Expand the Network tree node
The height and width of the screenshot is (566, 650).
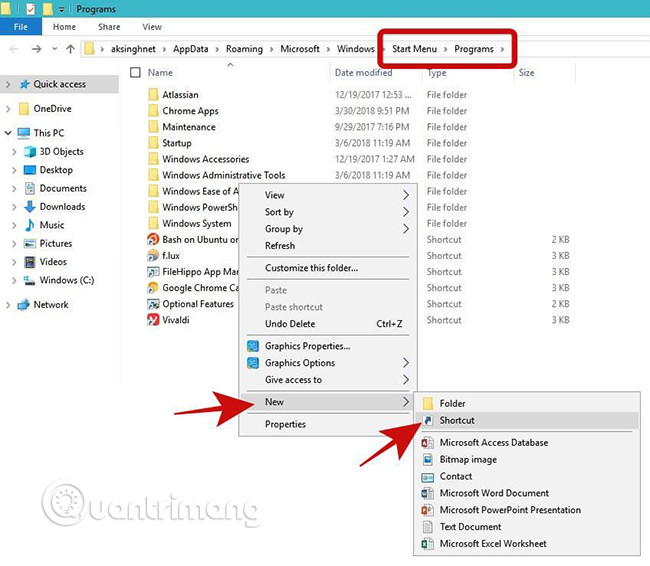tap(8, 305)
